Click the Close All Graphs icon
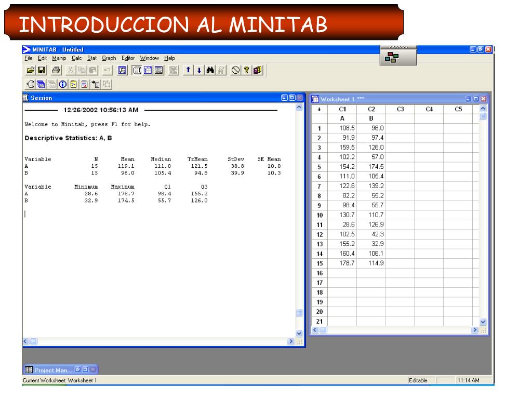 tap(174, 70)
